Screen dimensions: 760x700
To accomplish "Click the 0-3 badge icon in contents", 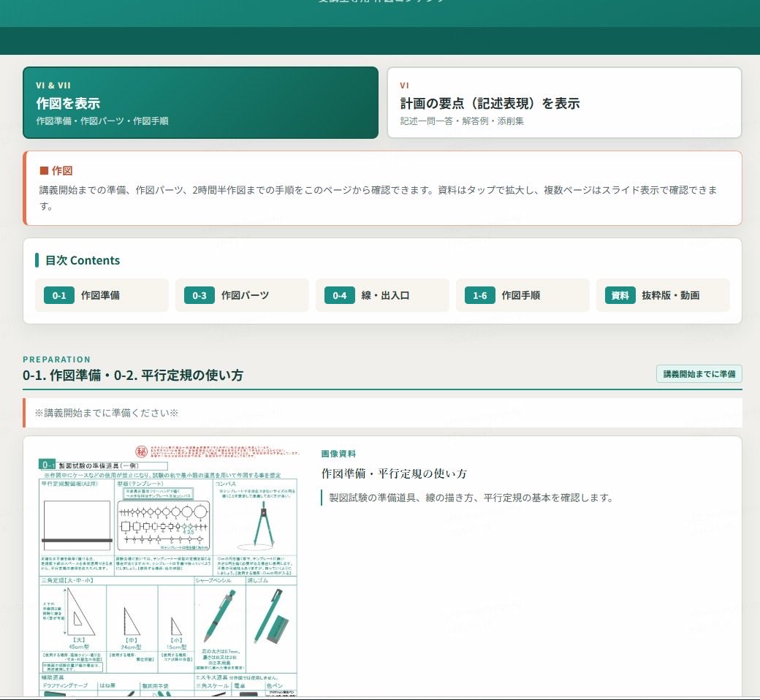I will click(199, 295).
